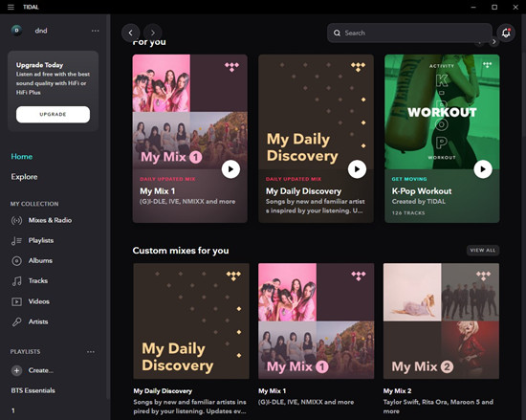Open My Daily Discovery thumbnail in custom mixes
This screenshot has width=526, height=420.
point(191,321)
